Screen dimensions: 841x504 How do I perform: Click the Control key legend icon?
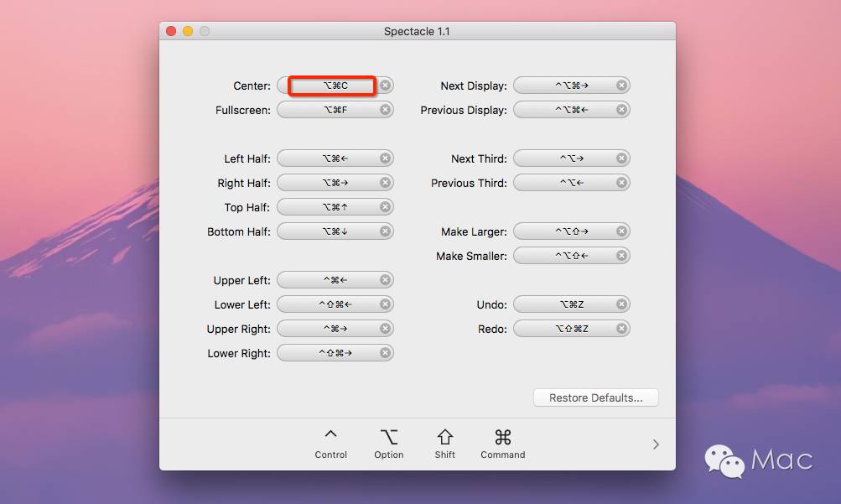(331, 435)
